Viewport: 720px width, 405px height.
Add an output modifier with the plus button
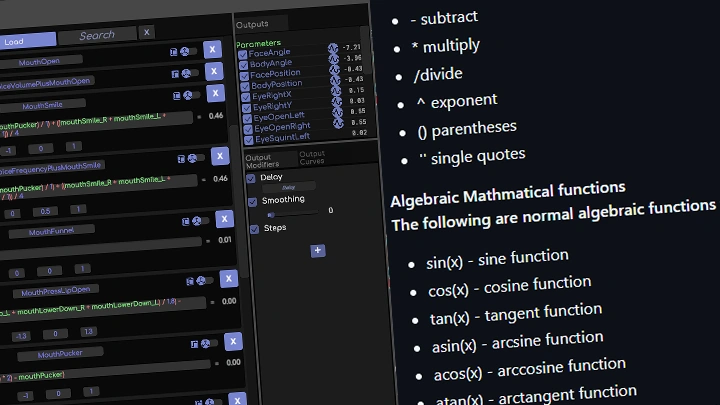point(318,250)
